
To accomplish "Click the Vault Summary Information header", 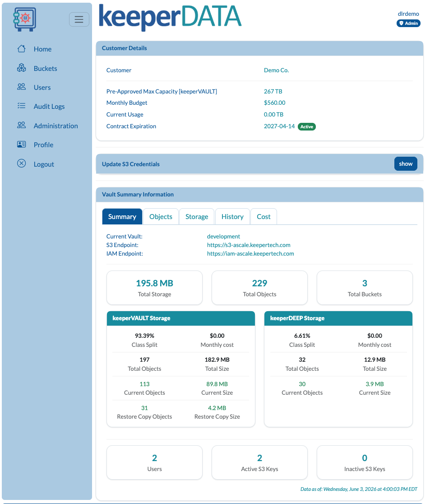I will (259, 195).
